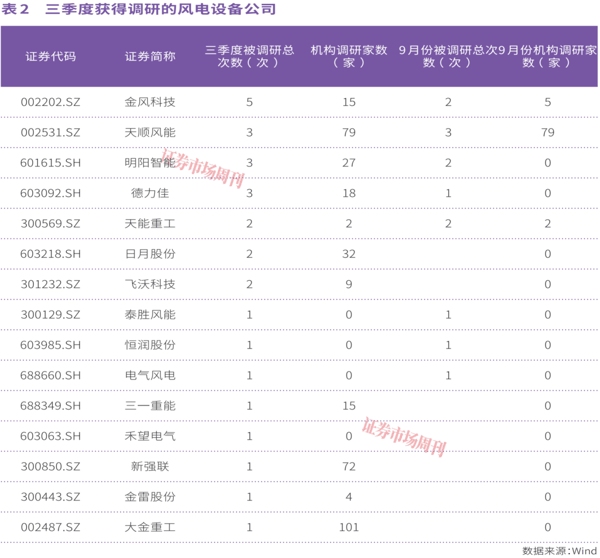The width and height of the screenshot is (600, 558).
Task: Click company name 电气风电
Action: [150, 375]
